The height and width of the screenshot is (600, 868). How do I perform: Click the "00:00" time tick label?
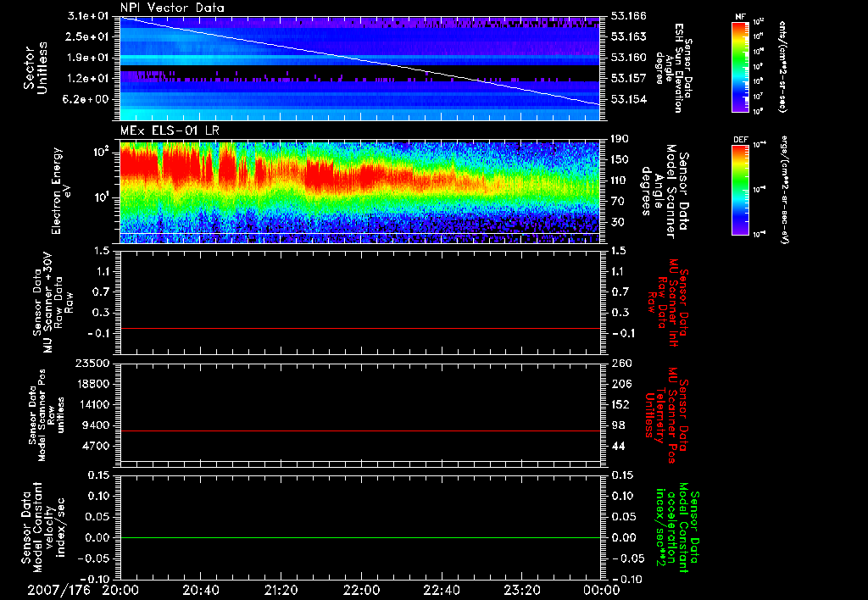pyautogui.click(x=602, y=590)
